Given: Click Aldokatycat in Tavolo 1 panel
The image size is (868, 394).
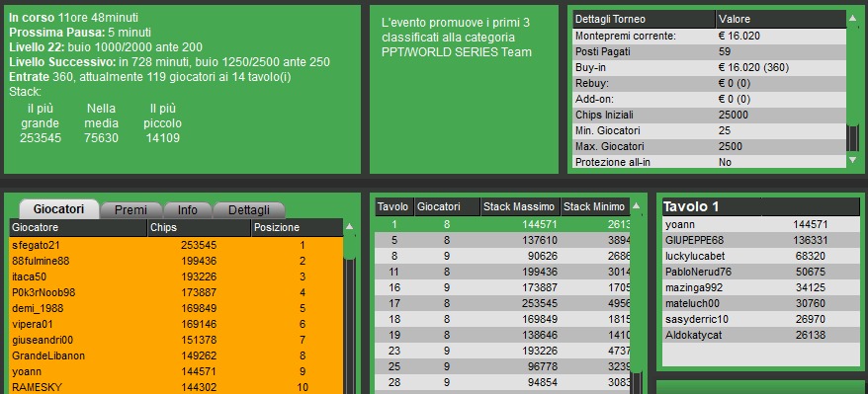Looking at the screenshot, I should (760, 335).
